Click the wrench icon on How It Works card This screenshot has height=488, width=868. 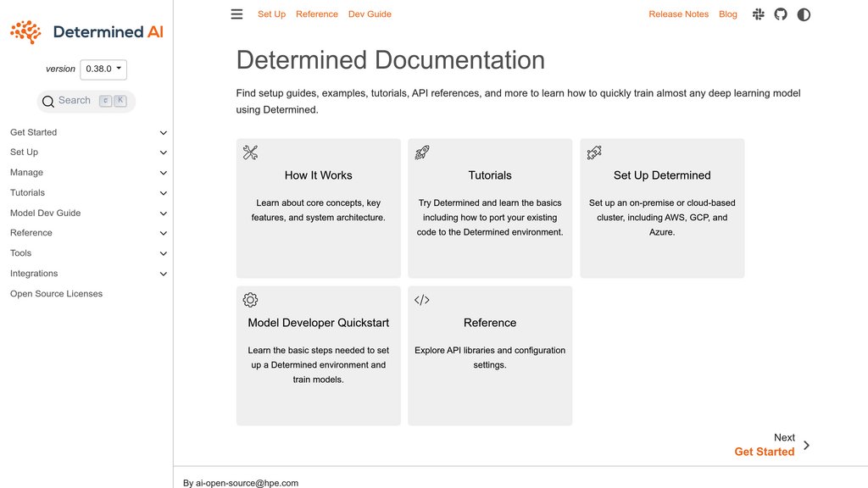[x=250, y=152]
